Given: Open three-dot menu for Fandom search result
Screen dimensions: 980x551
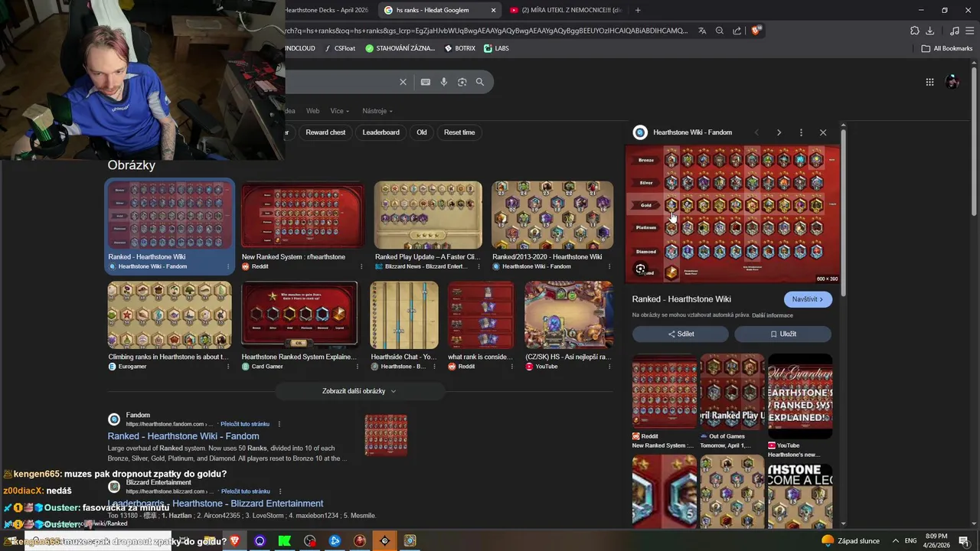Looking at the screenshot, I should [x=279, y=424].
